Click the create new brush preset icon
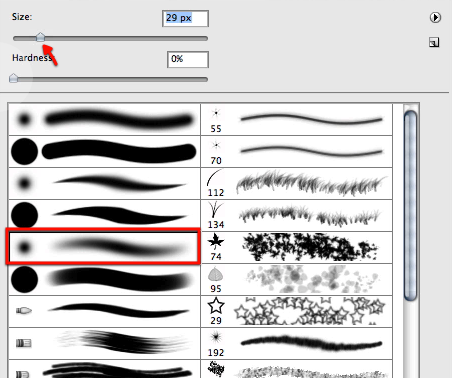The height and width of the screenshot is (378, 452). (x=434, y=42)
